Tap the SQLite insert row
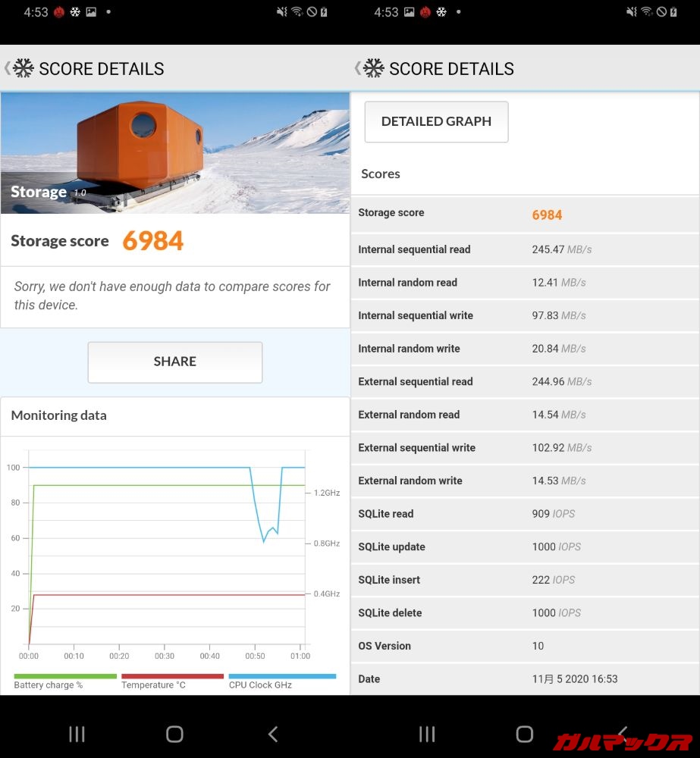Viewport: 700px width, 758px height. click(x=524, y=580)
